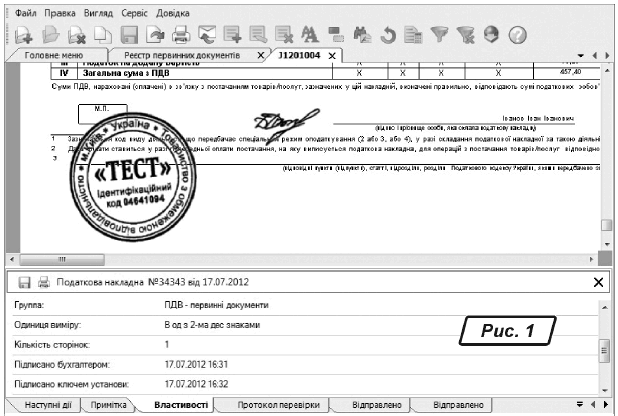Click the refresh arrow toolbar icon
Viewport: 618px width, 416px height.
[x=388, y=35]
